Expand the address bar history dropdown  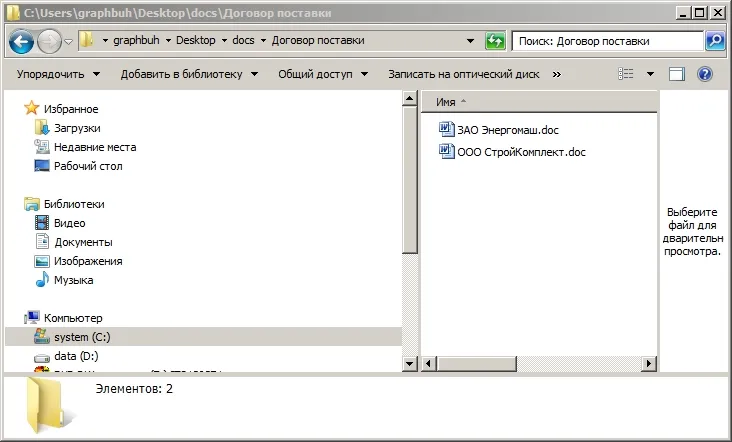coord(471,41)
